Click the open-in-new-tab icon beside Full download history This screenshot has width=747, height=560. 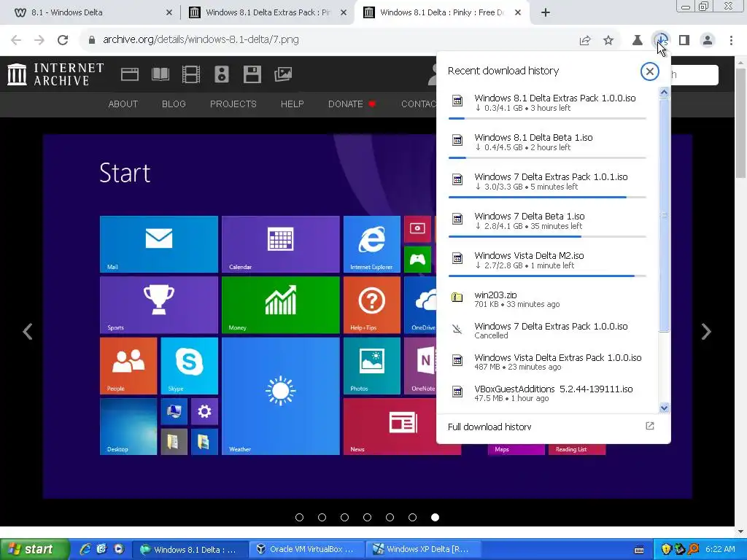tap(649, 426)
